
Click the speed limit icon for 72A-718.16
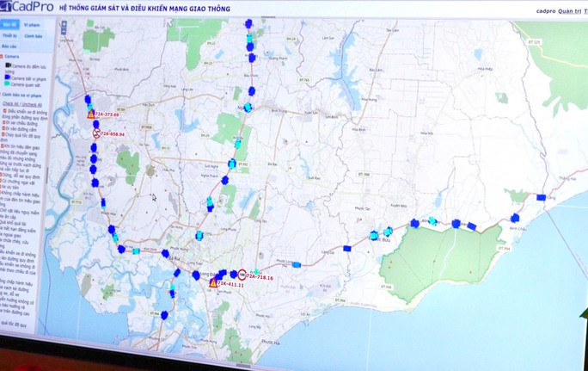(242, 276)
